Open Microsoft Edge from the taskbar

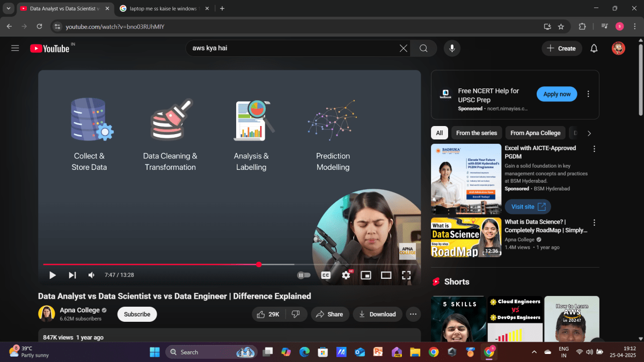pyautogui.click(x=304, y=352)
